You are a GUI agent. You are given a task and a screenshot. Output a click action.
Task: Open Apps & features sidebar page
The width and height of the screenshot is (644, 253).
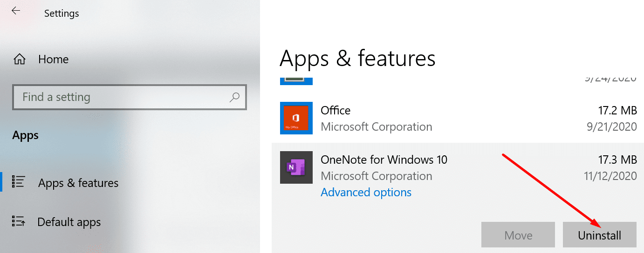[78, 183]
